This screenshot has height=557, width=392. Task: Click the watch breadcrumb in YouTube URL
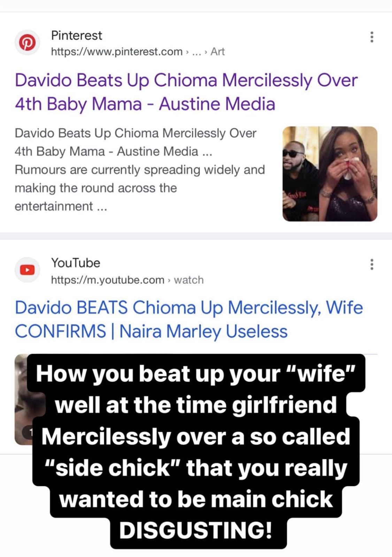(x=189, y=280)
